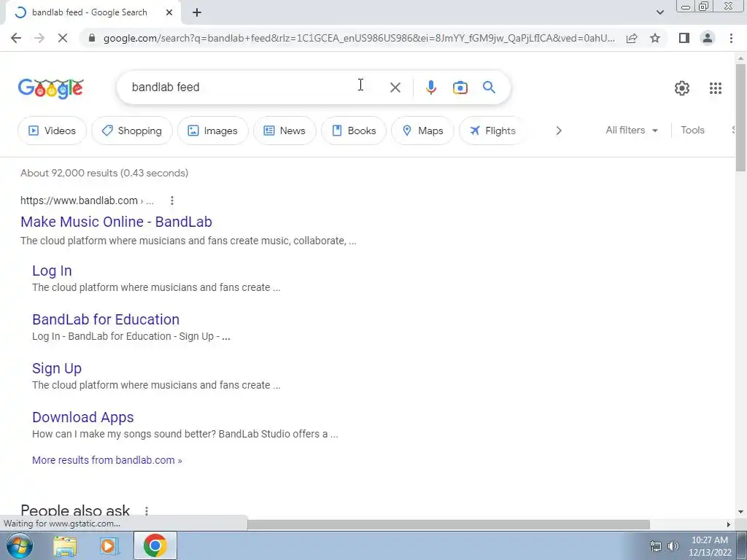Open the Chrome profile avatar
This screenshot has width=747, height=560.
[708, 38]
